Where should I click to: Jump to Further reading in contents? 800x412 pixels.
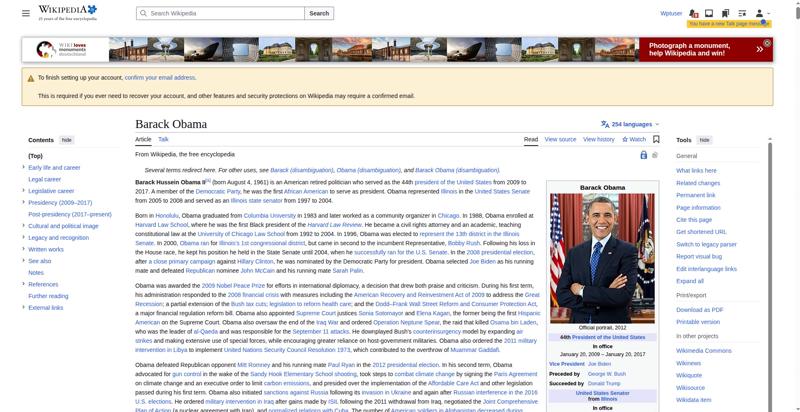[48, 296]
